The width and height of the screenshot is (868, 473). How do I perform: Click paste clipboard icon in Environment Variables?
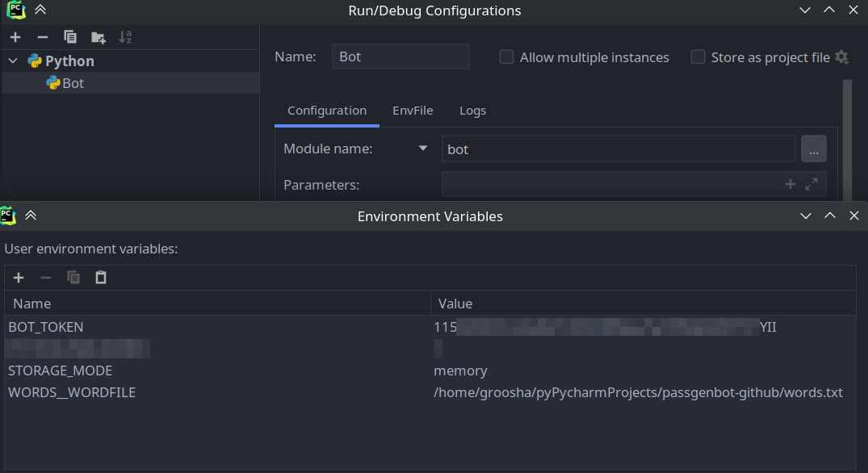(x=101, y=278)
